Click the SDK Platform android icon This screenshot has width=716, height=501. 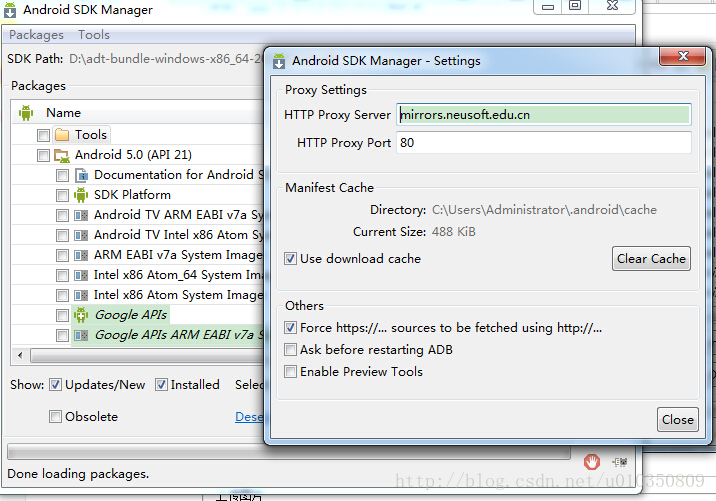(81, 195)
